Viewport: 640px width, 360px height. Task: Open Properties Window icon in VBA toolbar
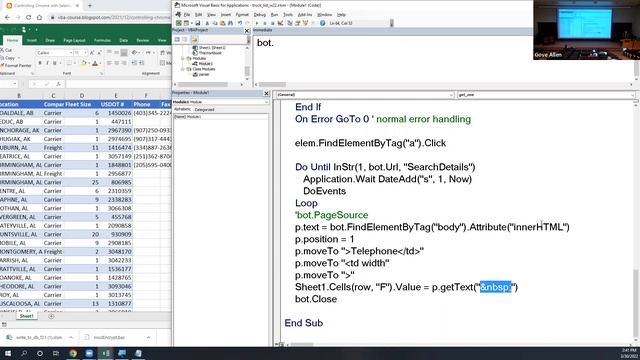pyautogui.click(x=298, y=23)
